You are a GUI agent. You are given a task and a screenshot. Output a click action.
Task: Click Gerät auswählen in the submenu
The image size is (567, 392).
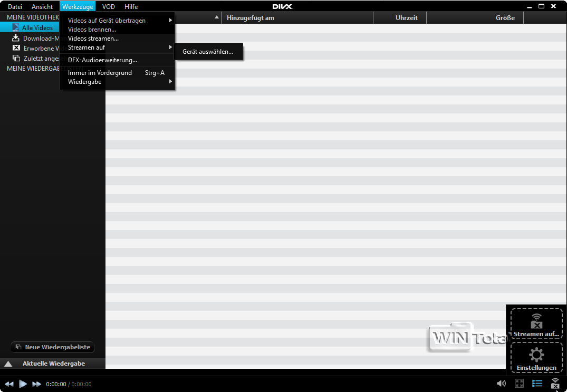(x=209, y=51)
